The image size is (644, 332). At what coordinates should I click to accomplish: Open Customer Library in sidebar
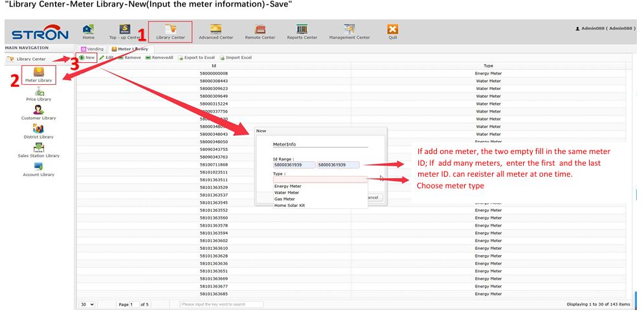39,112
